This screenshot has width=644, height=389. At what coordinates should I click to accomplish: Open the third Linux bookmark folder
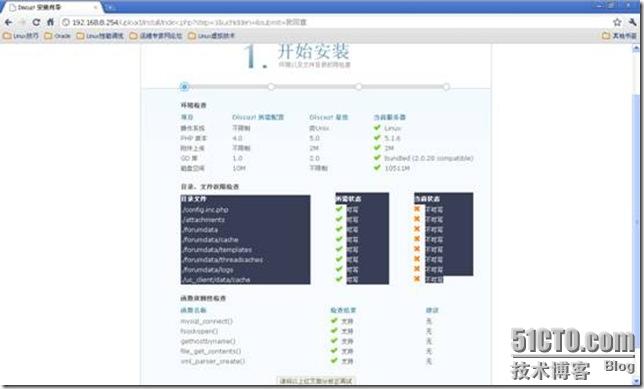click(100, 36)
